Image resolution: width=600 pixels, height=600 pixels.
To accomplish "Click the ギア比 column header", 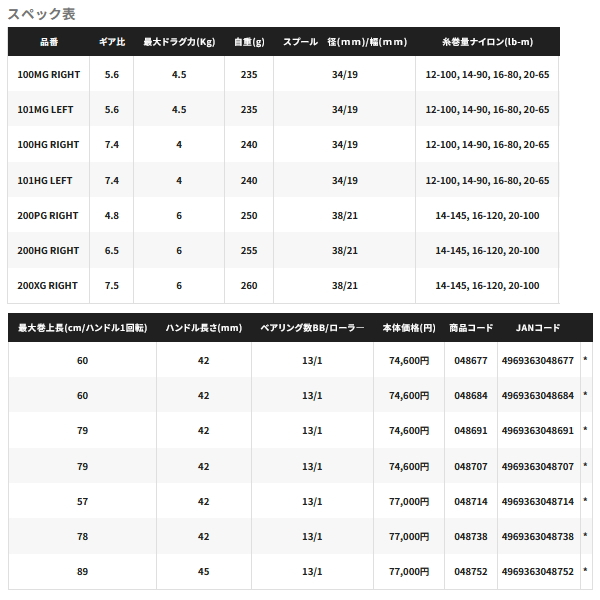I will pyautogui.click(x=112, y=42).
